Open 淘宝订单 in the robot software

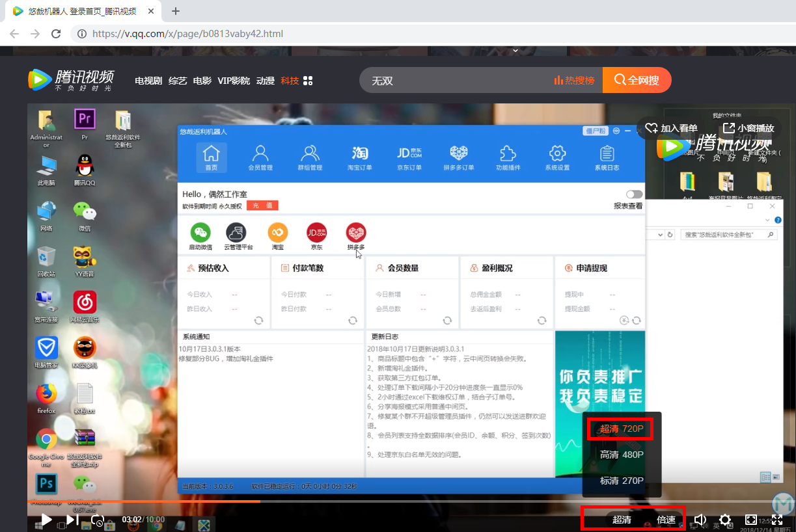point(360,157)
